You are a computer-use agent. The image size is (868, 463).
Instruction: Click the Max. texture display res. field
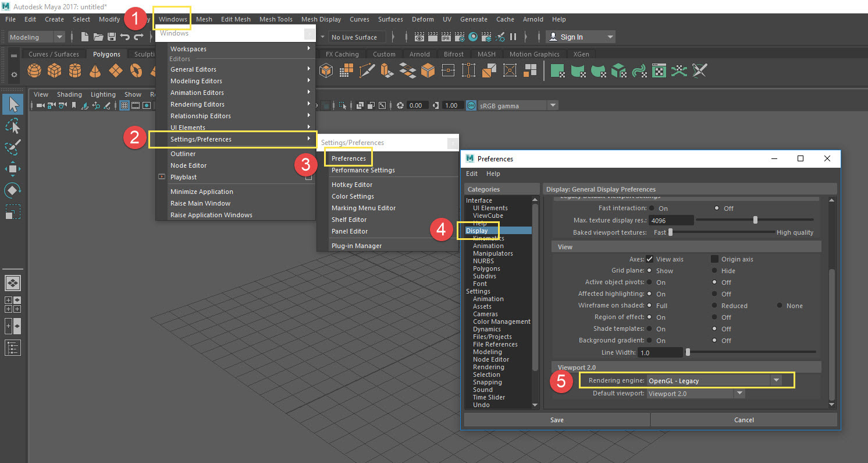click(x=671, y=220)
